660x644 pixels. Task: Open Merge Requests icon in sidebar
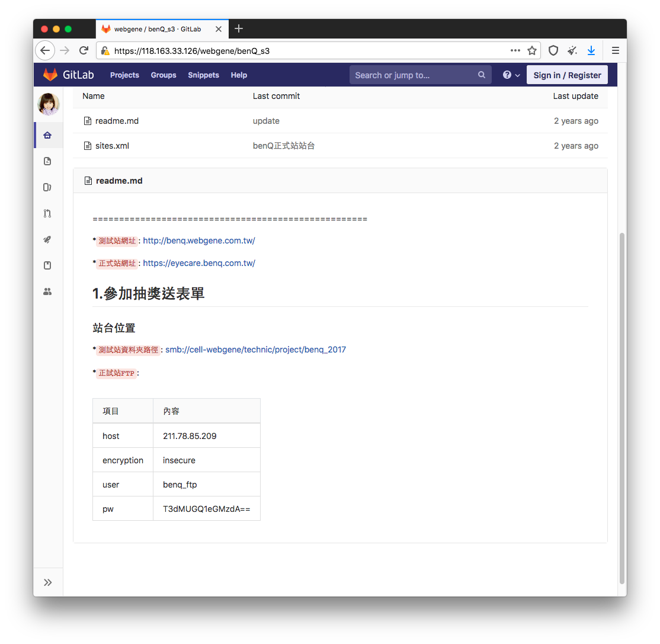tap(47, 213)
